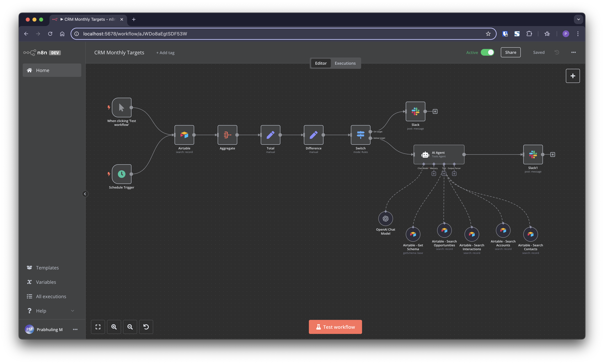This screenshot has height=364, width=604.
Task: Click the Switch 'On target' output connector
Action: (370, 132)
